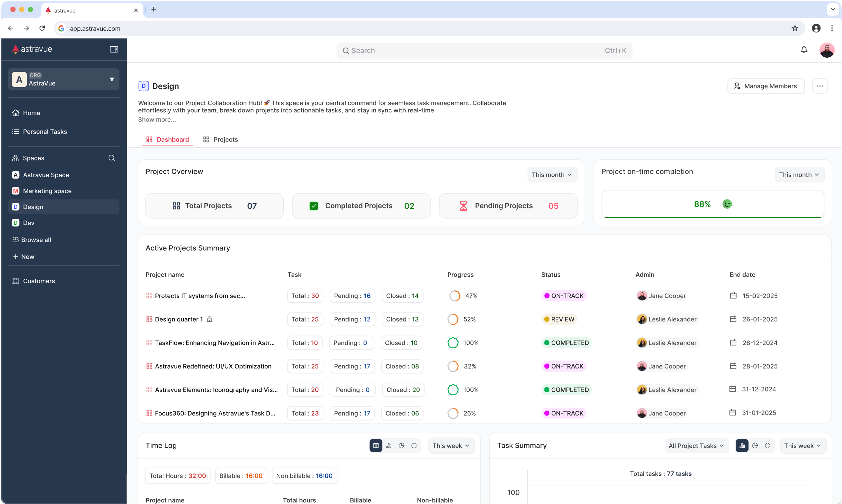The height and width of the screenshot is (504, 842).
Task: Switch to the Projects tab
Action: pos(220,140)
